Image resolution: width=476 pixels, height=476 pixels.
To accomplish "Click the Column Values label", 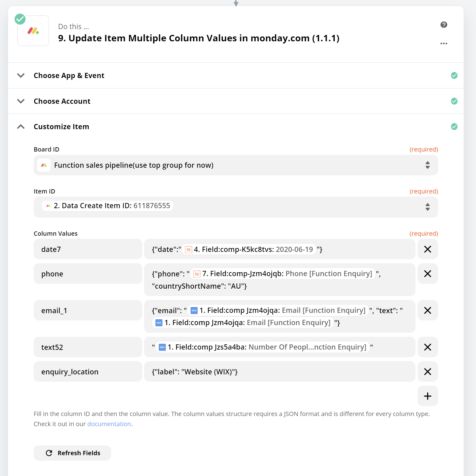I will point(56,234).
